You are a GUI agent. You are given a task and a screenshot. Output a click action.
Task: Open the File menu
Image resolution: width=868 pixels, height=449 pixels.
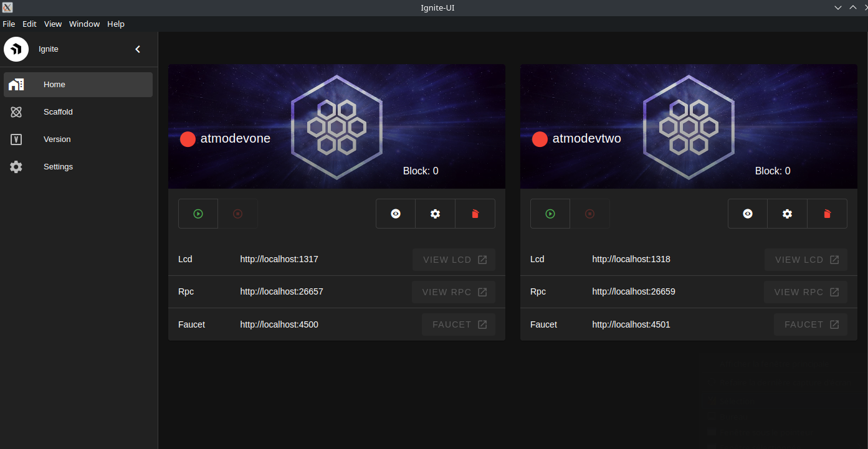[9, 24]
